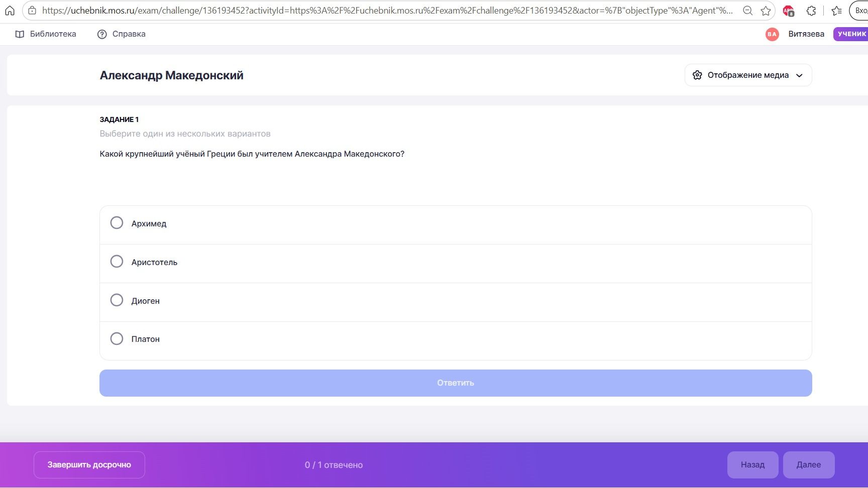Open the adblock extension icon
868x488 pixels.
pos(788,11)
